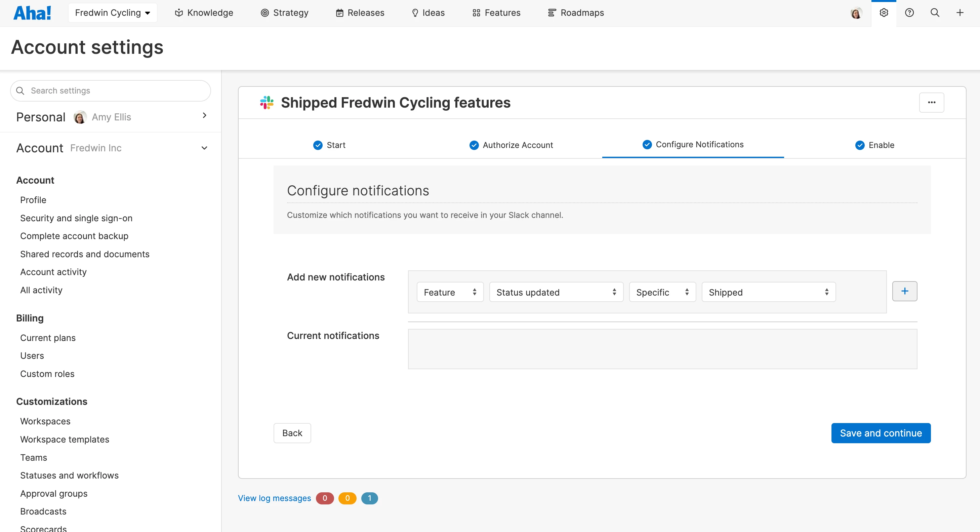Screen dimensions: 980x532
Task: Click the help question mark icon
Action: click(x=909, y=13)
